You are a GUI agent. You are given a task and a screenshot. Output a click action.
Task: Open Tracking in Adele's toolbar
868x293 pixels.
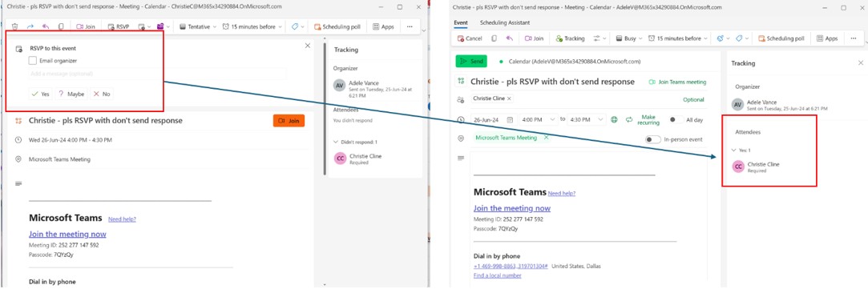[x=570, y=38]
